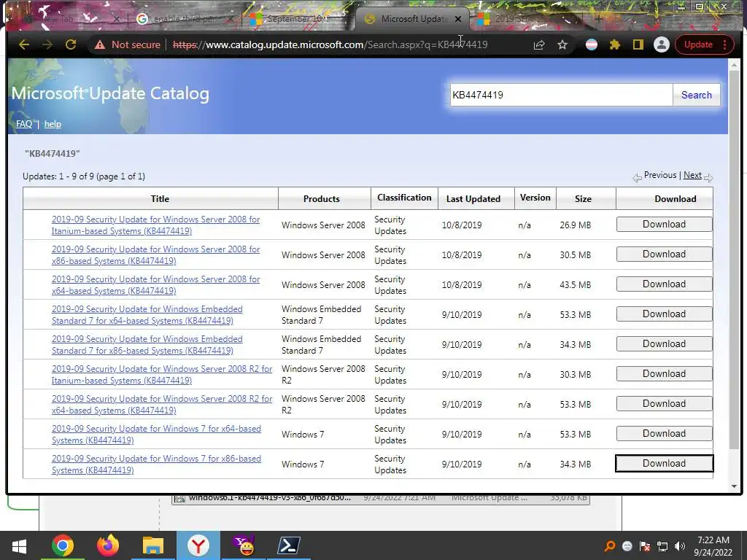This screenshot has width=747, height=560.
Task: Download Server 2008 Itanium update (26.9 MB)
Action: pos(664,225)
